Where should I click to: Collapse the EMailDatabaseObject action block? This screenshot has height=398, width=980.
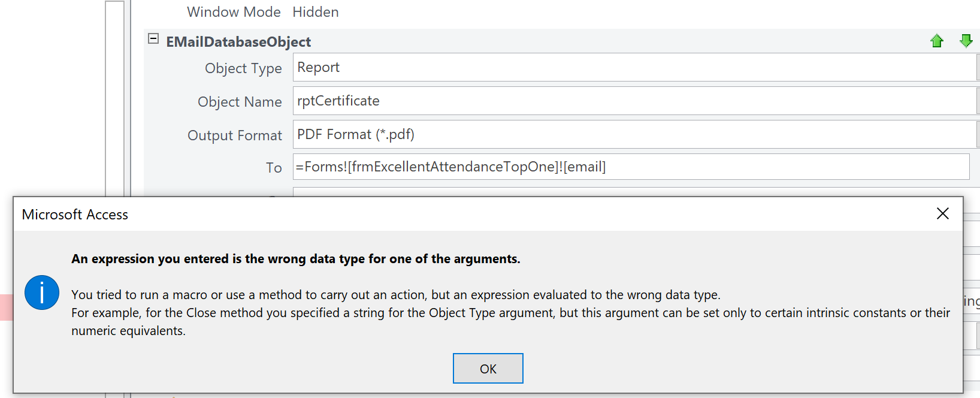[x=153, y=39]
